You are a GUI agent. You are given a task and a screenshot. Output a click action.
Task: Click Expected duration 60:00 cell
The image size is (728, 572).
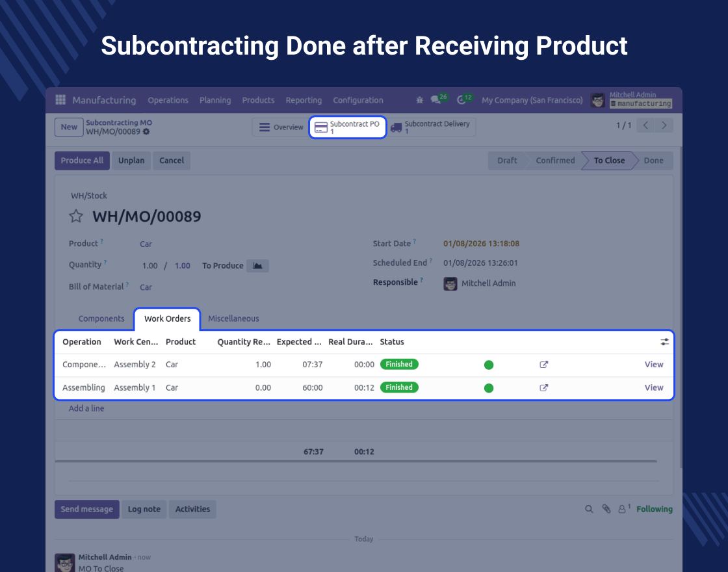[x=313, y=387]
